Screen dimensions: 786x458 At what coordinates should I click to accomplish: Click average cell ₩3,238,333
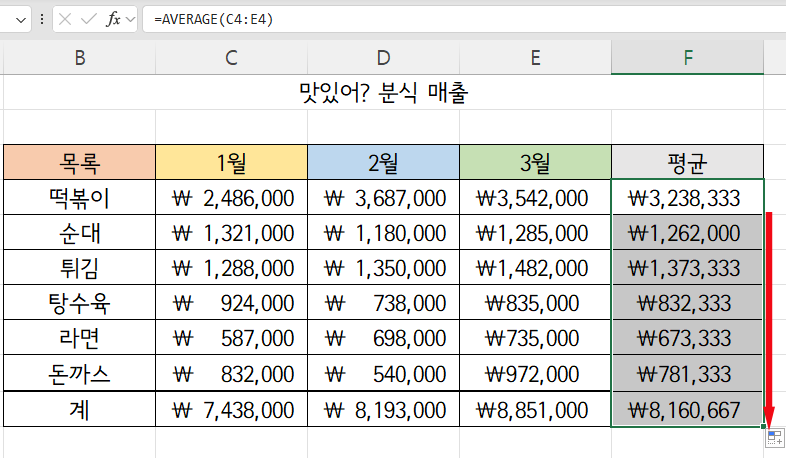coord(687,197)
